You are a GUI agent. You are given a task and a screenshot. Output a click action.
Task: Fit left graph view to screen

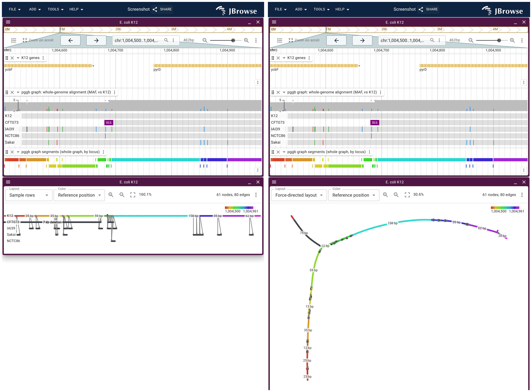point(133,195)
